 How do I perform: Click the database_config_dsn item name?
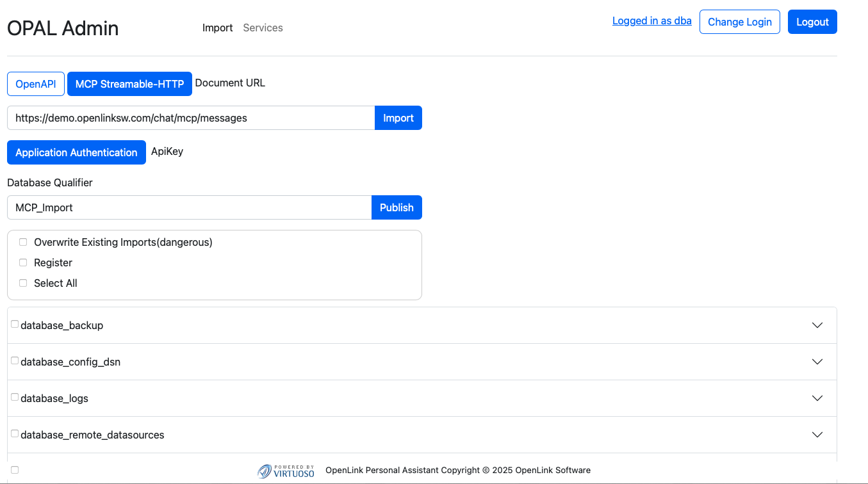coord(70,362)
